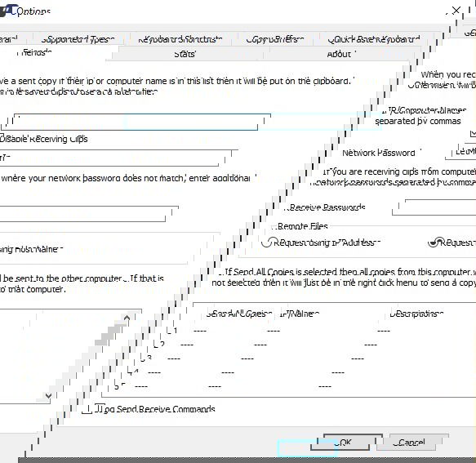Viewport: 476px width, 463px height.
Task: Click the IP/Name column header
Action: pos(300,314)
